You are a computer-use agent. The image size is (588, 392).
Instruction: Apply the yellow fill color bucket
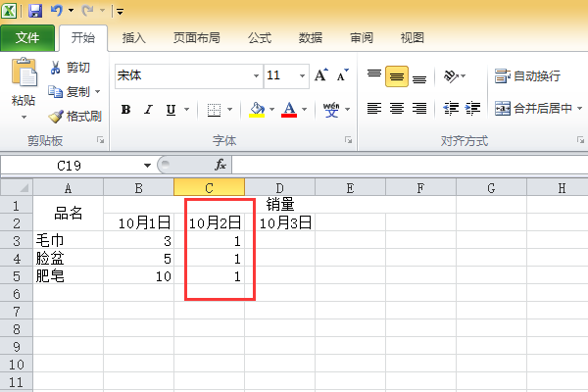pos(257,110)
